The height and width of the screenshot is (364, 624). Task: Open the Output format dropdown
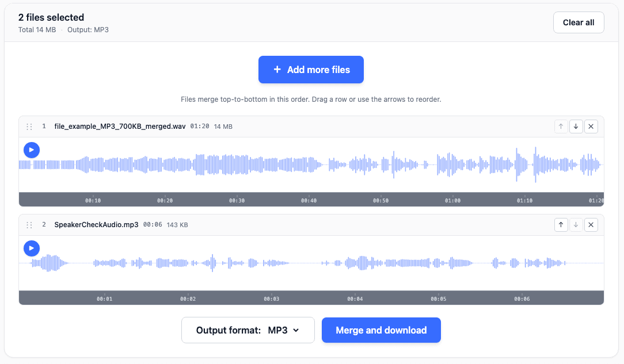(248, 330)
